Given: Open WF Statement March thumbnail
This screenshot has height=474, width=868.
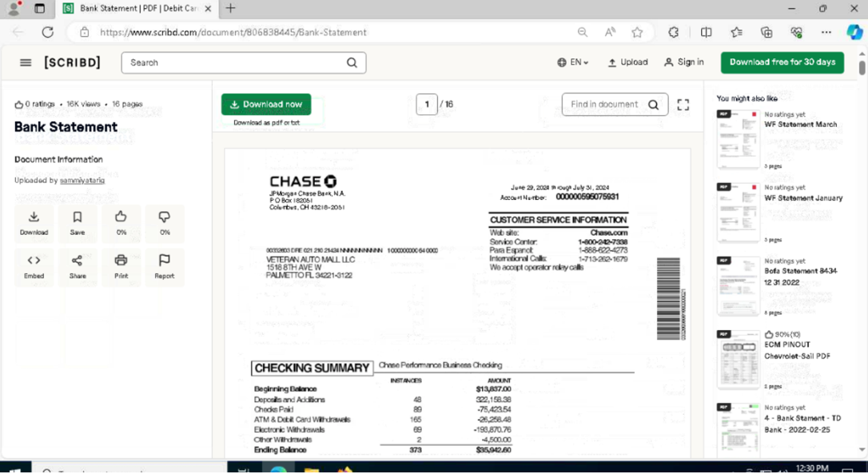Looking at the screenshot, I should [738, 139].
